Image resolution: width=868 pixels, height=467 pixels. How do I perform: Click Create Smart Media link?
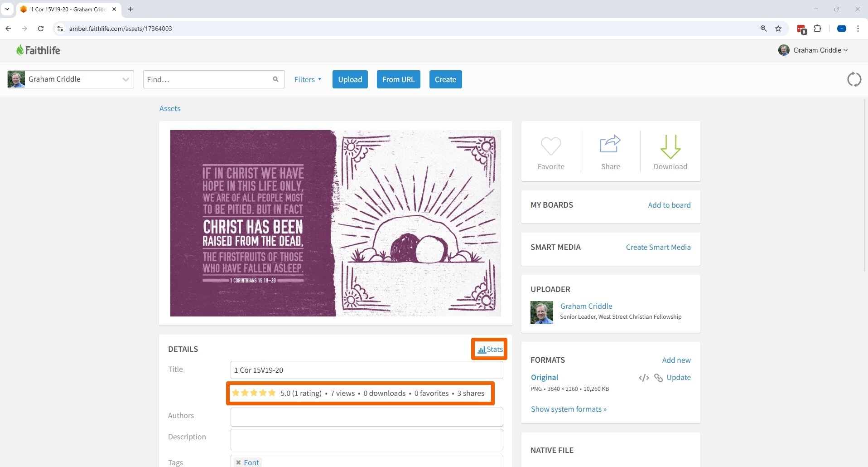point(658,247)
